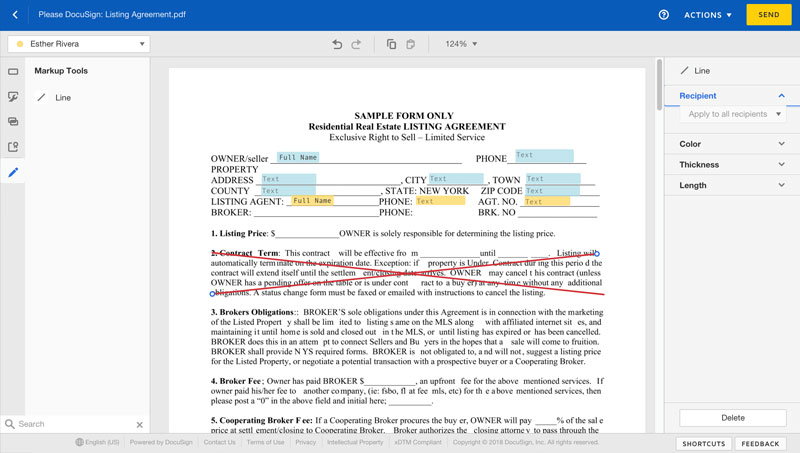Open Intellectual Property link

[355, 442]
